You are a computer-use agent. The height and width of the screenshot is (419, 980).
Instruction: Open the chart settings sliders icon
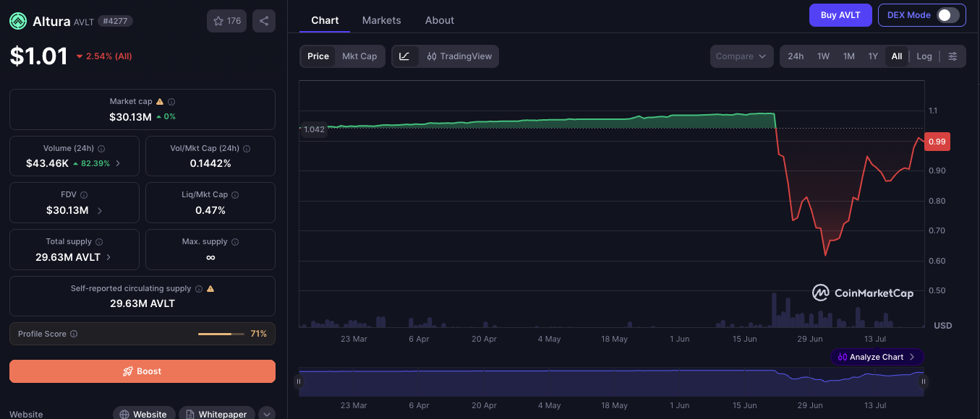(x=953, y=56)
